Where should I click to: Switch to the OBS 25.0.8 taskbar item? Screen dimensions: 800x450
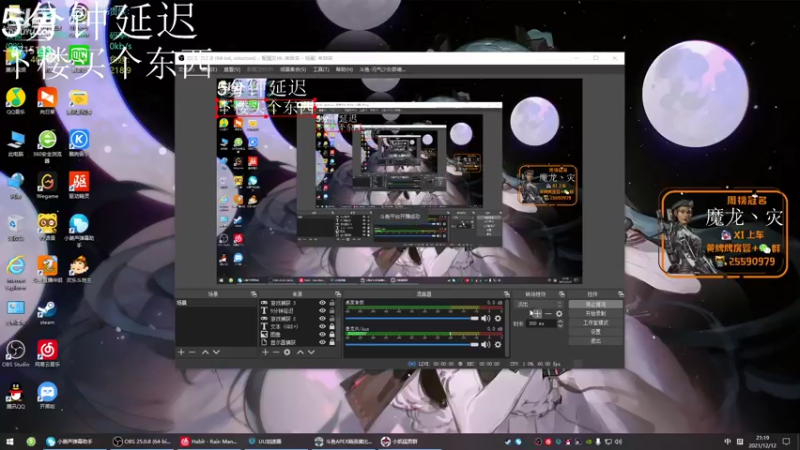click(x=142, y=441)
